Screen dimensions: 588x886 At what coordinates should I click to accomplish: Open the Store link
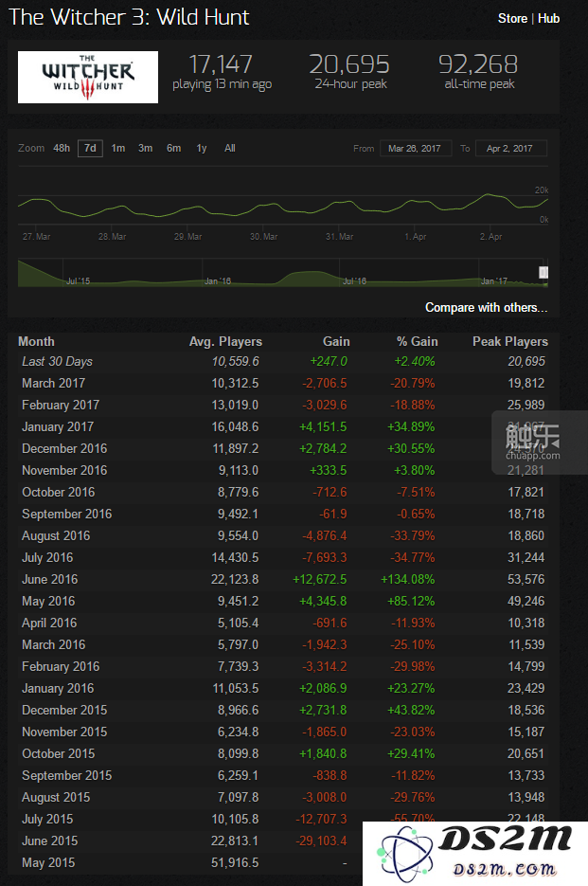tap(512, 19)
